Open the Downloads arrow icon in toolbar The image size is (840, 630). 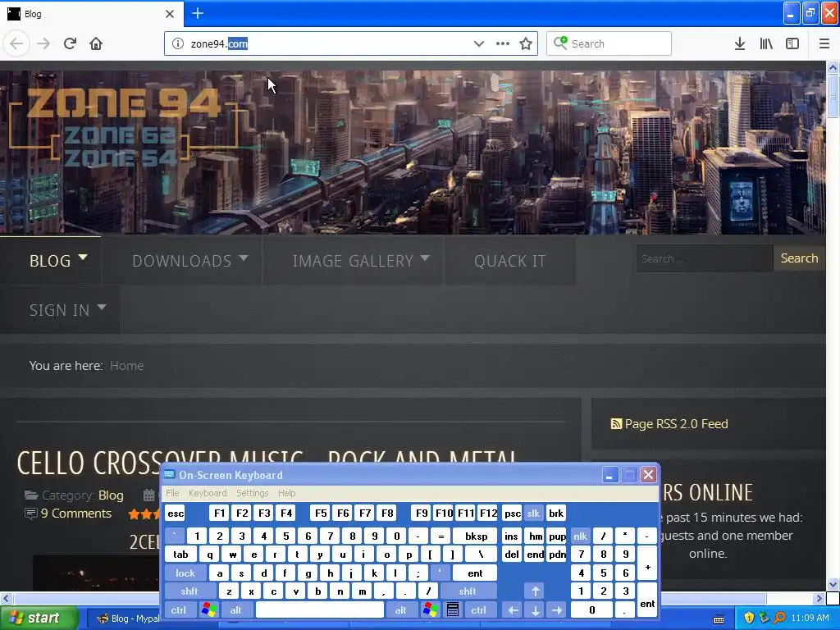click(x=740, y=43)
